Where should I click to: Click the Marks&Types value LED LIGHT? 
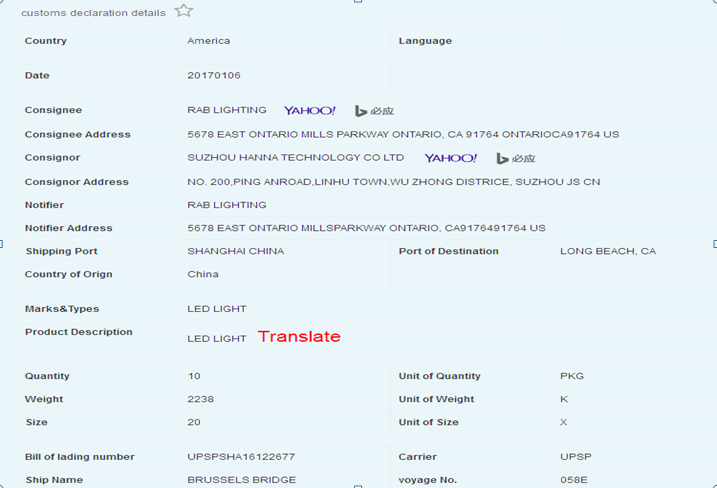217,309
